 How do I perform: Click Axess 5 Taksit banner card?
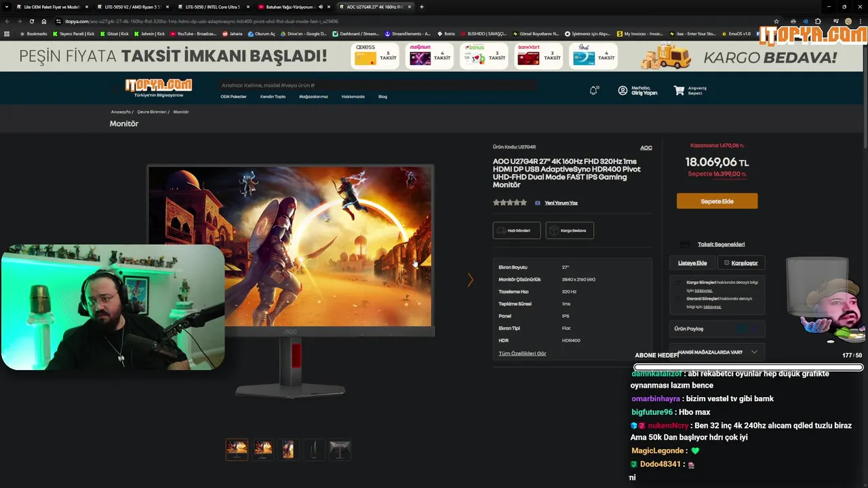(x=375, y=56)
